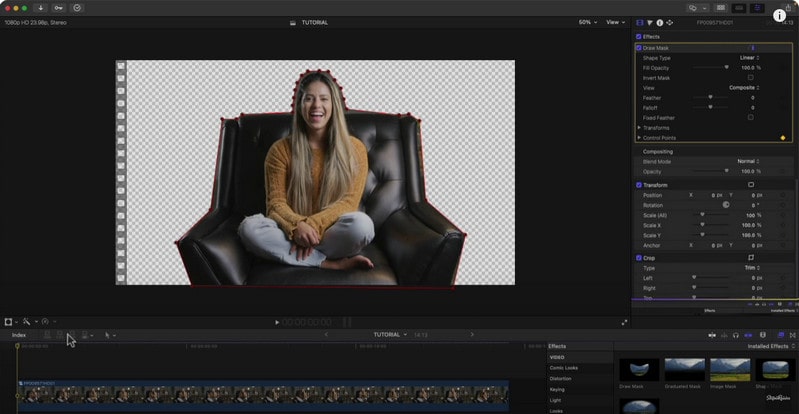Click the Falloff slider
Image resolution: width=799 pixels, height=414 pixels.
click(710, 108)
